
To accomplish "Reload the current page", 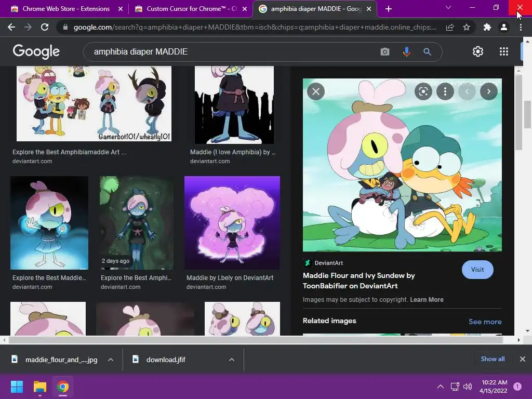I will (x=45, y=27).
